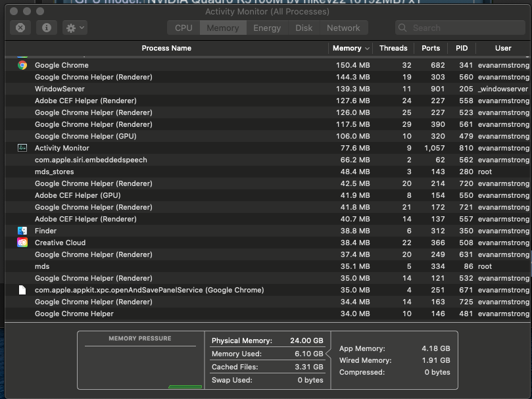Image resolution: width=532 pixels, height=399 pixels.
Task: Click the magnifier icon in search field
Action: click(x=402, y=28)
